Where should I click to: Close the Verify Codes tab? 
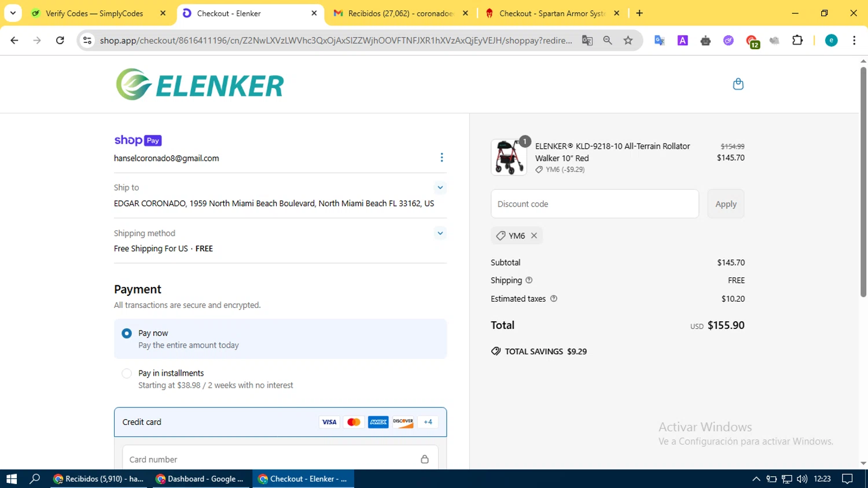[x=163, y=13]
